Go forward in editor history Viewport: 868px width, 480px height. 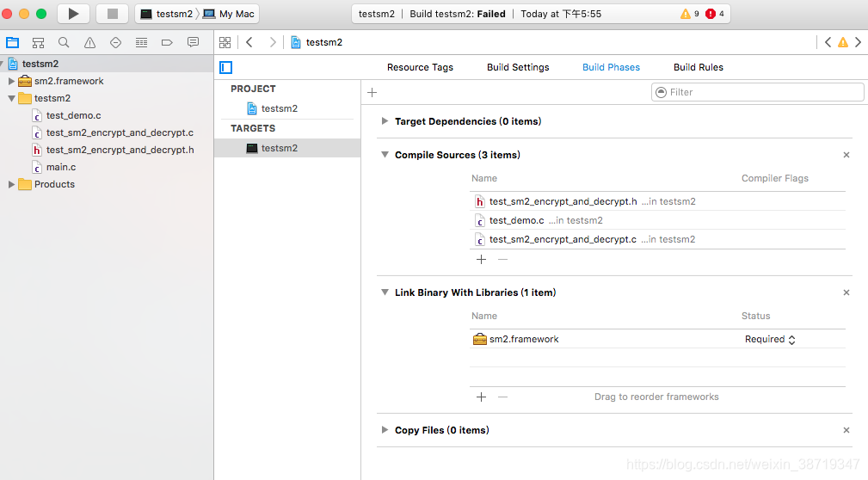click(x=273, y=43)
